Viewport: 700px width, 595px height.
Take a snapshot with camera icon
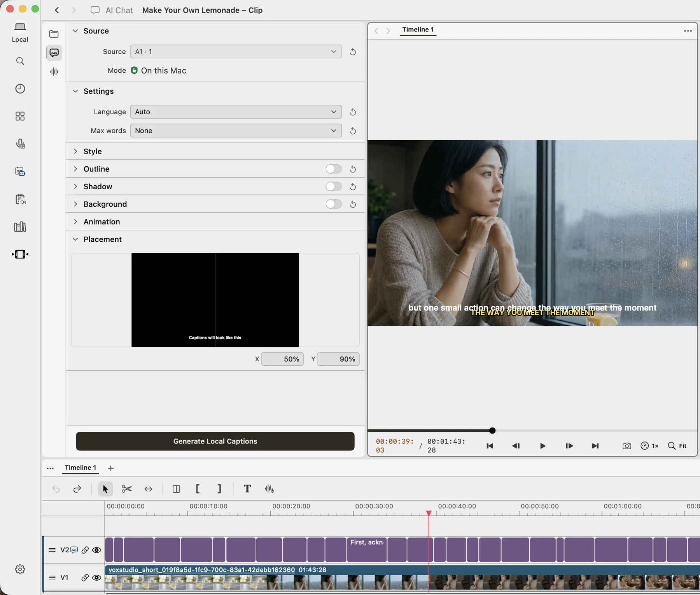626,446
